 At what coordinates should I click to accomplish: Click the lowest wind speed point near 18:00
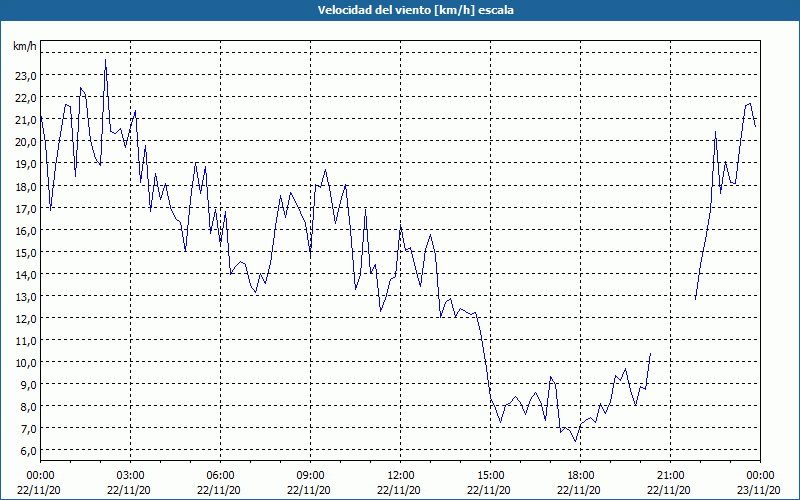click(576, 441)
